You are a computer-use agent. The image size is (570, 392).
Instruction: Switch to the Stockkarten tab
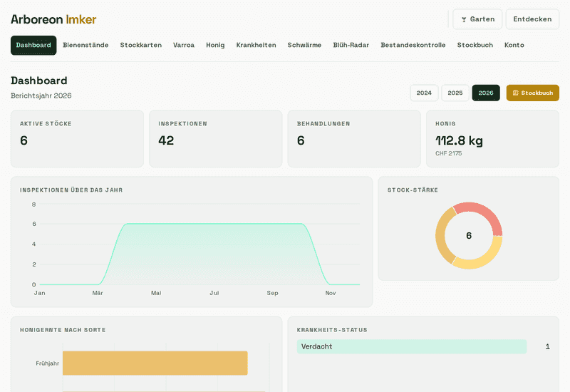point(140,45)
